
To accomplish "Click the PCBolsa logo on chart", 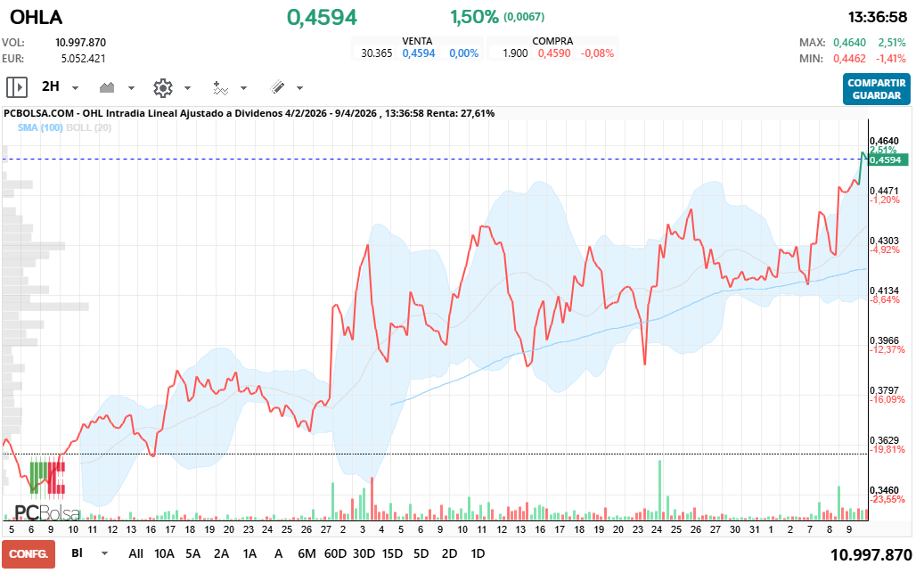I will pos(46,513).
